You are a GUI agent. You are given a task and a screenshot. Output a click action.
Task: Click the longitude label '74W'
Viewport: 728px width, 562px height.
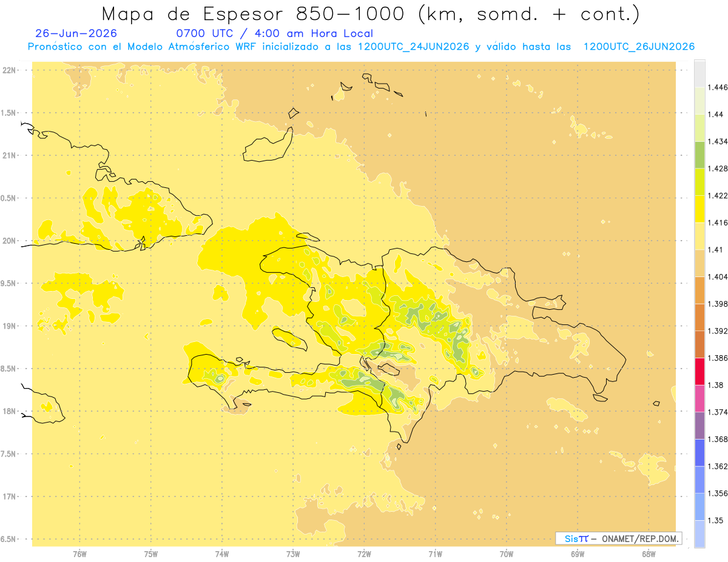tap(221, 554)
